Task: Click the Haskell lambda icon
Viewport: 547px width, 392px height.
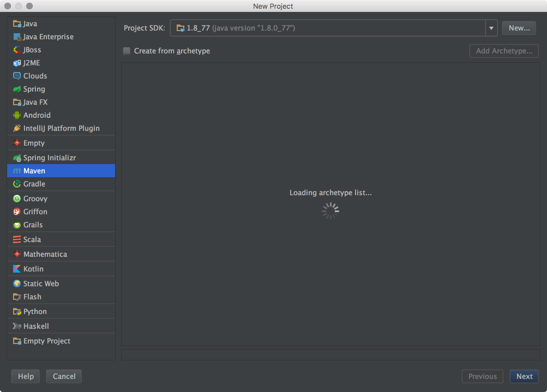Action: point(17,326)
